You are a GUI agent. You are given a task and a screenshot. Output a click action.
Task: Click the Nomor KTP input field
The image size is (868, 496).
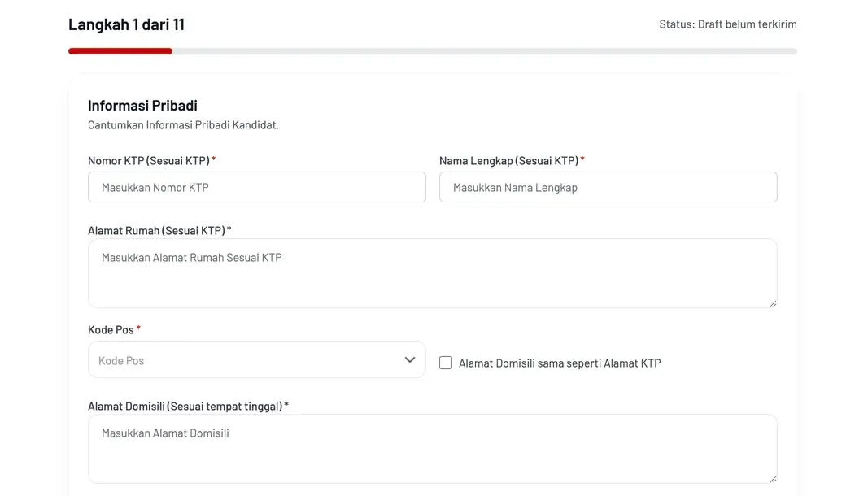(x=256, y=187)
